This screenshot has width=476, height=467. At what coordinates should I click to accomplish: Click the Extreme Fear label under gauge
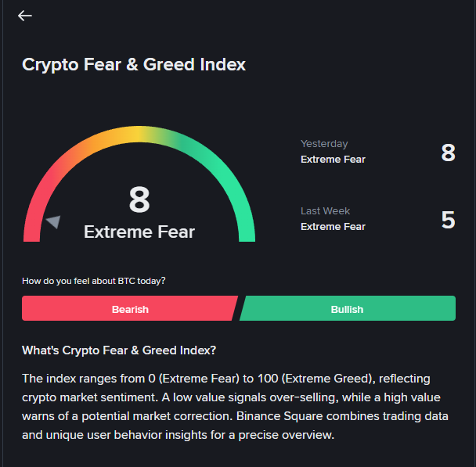(x=139, y=232)
